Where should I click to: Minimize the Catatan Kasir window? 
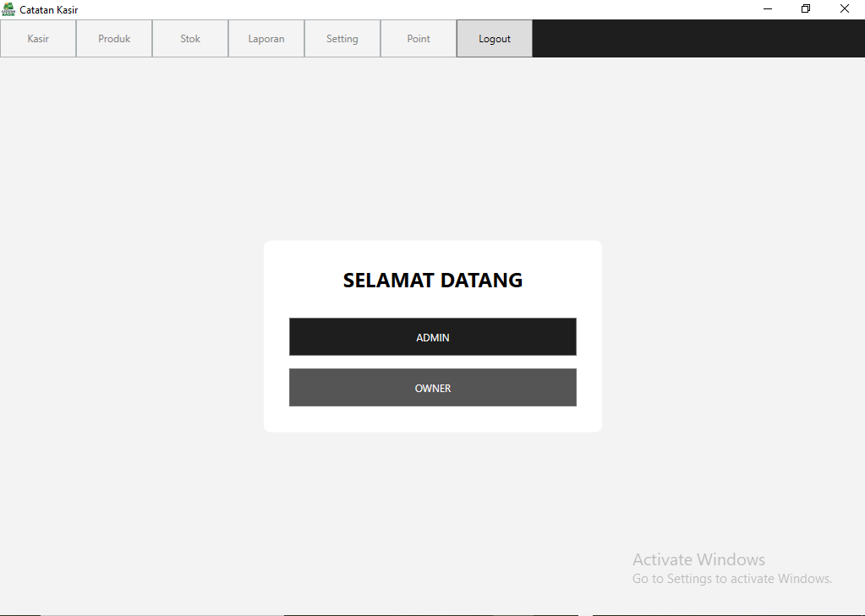(x=768, y=9)
